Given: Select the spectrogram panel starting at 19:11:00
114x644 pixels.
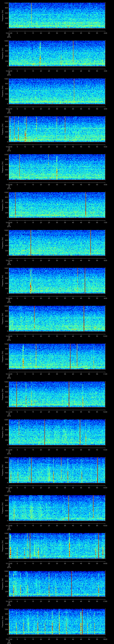Looking at the screenshot, I should click(57, 394).
